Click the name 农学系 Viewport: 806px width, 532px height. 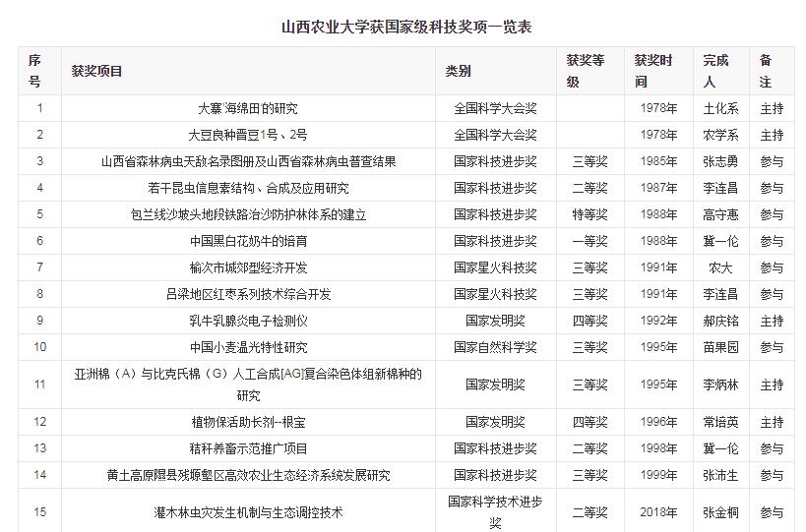point(720,135)
